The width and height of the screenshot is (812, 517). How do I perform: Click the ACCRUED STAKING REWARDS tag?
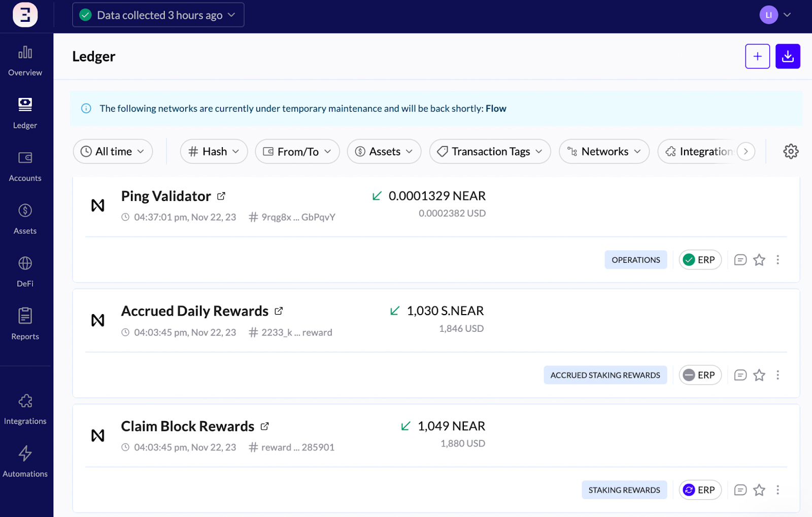coord(605,375)
